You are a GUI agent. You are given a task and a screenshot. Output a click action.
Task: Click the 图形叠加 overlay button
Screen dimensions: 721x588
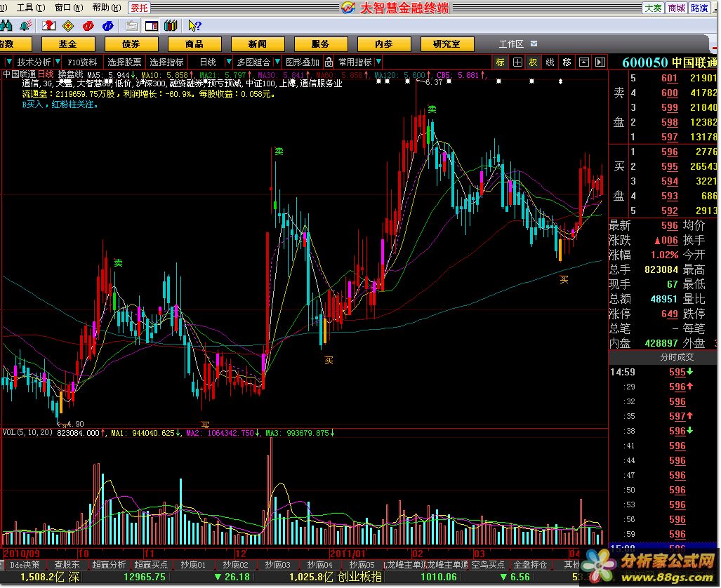[303, 62]
